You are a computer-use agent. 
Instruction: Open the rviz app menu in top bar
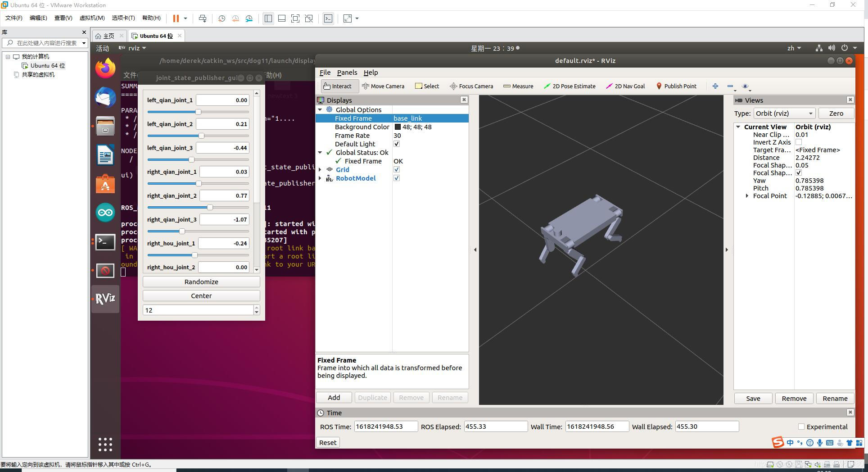133,48
